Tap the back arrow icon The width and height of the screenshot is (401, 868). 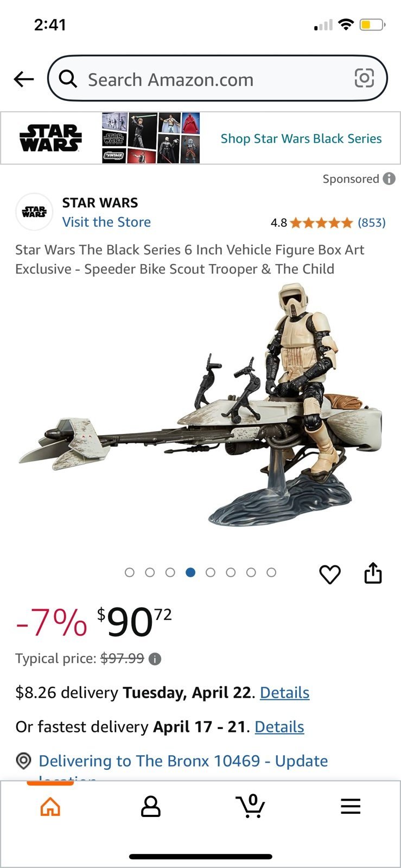(x=23, y=79)
